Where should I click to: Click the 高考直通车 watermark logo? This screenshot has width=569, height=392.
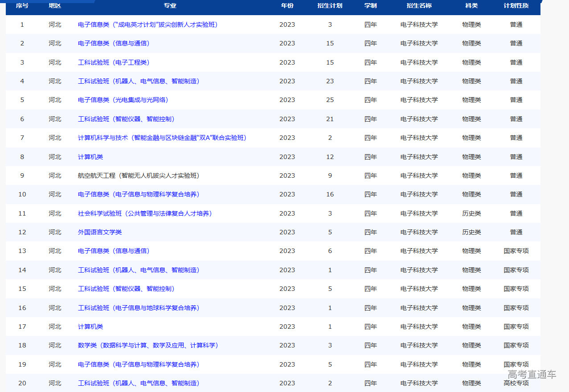coord(532,375)
